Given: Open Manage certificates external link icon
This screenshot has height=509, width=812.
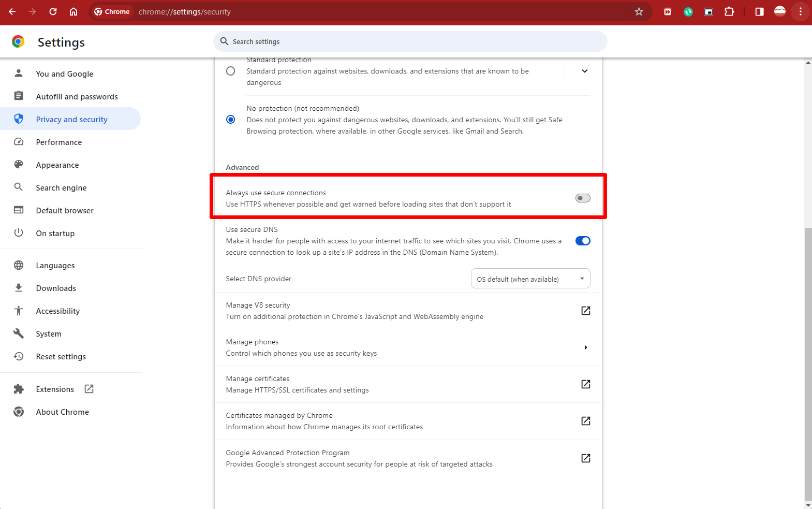Looking at the screenshot, I should 585,384.
